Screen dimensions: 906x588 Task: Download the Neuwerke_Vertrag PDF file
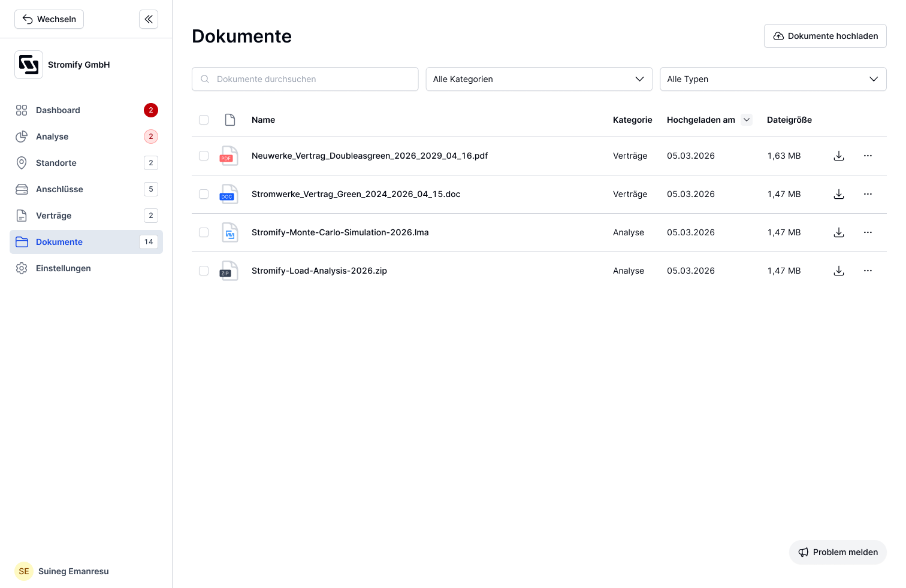tap(839, 156)
